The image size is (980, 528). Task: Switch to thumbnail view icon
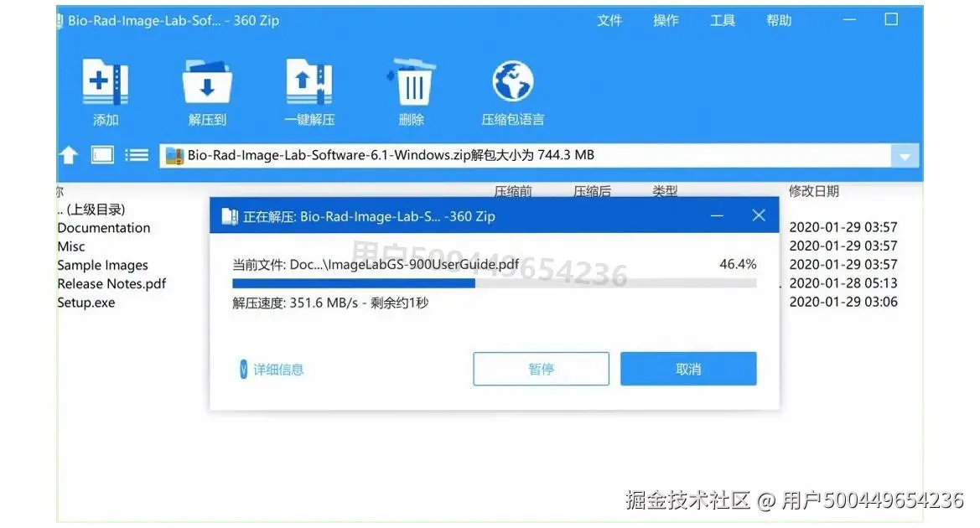click(x=101, y=154)
